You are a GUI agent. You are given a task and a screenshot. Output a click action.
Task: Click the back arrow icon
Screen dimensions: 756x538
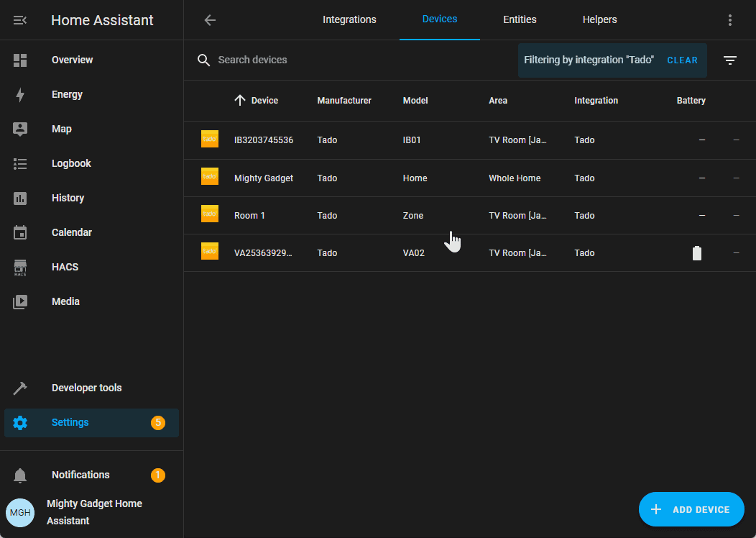(210, 20)
